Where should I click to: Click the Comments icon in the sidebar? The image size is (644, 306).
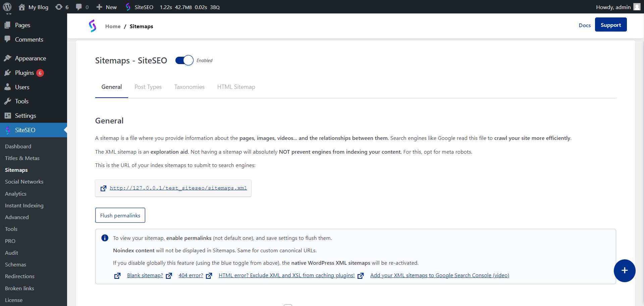pyautogui.click(x=7, y=39)
